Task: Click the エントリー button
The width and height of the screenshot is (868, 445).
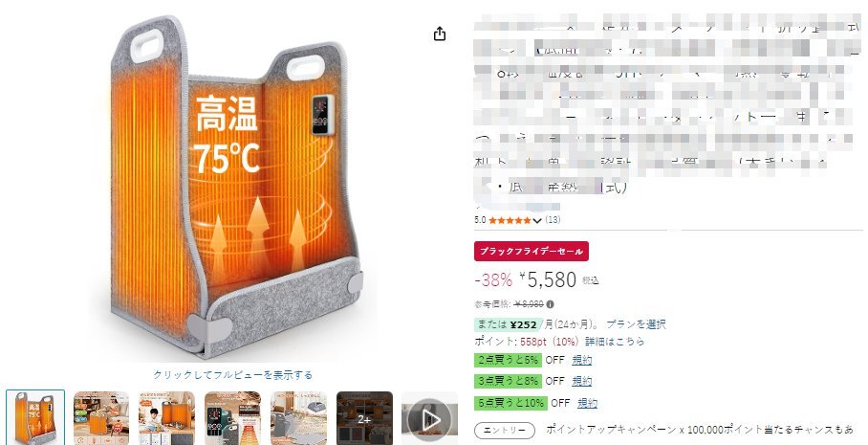Action: click(x=505, y=431)
